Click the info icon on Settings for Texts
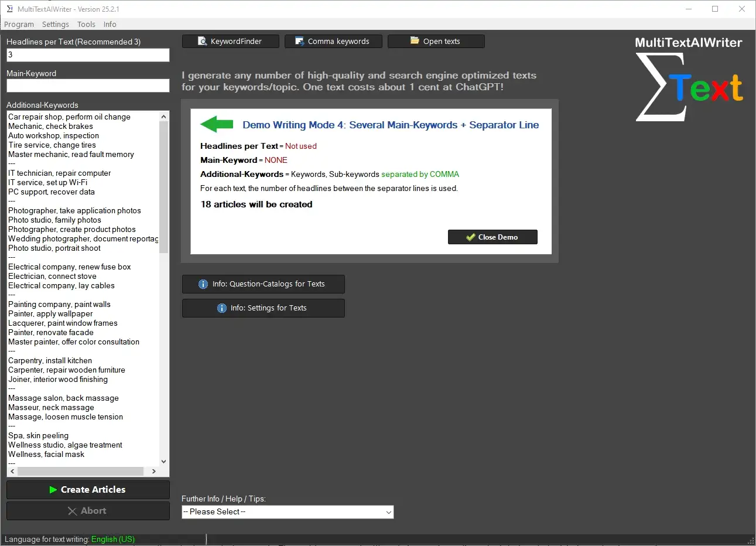Screen dimensions: 756x546 point(222,308)
